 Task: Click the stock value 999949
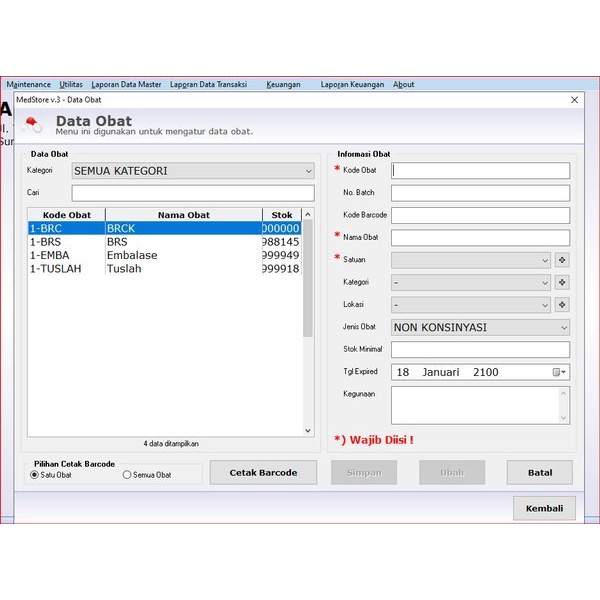[x=281, y=255]
